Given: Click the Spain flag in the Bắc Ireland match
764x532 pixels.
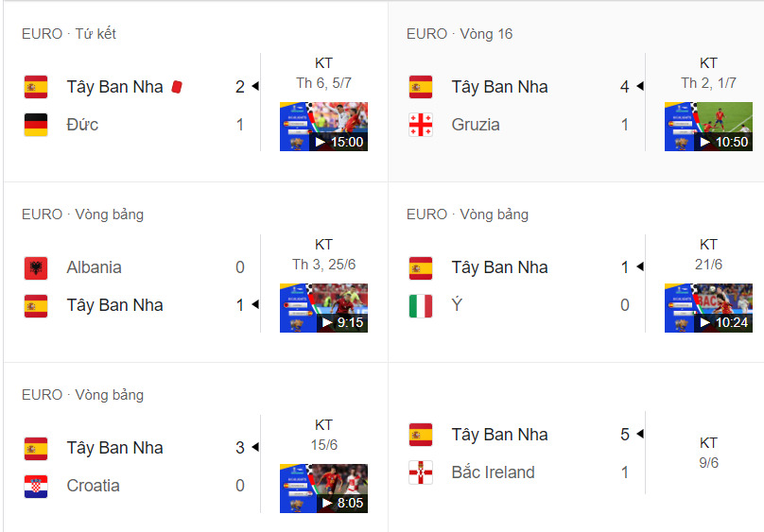Looking at the screenshot, I should tap(421, 435).
